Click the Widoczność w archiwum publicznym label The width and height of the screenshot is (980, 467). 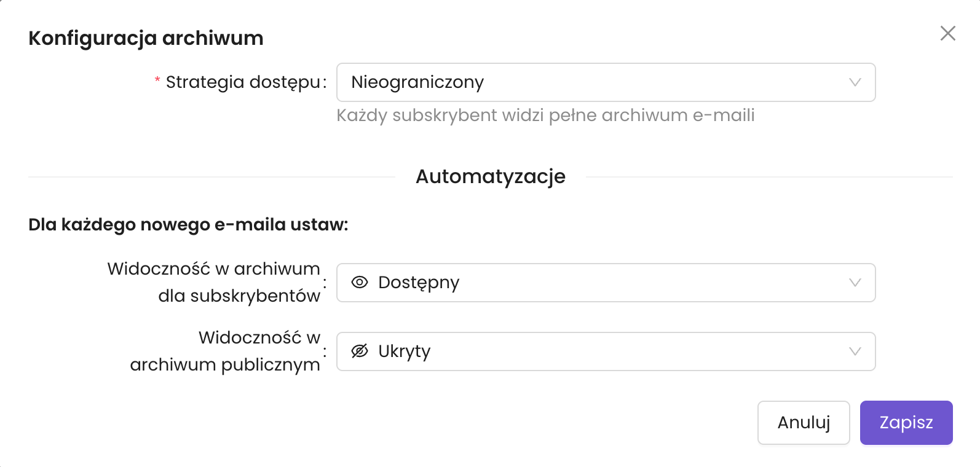[x=225, y=351]
